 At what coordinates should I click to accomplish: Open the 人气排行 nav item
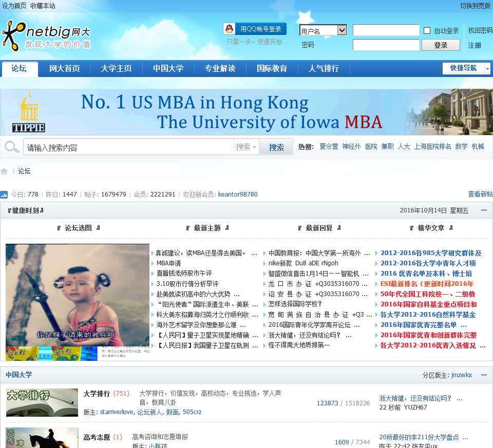coord(324,68)
